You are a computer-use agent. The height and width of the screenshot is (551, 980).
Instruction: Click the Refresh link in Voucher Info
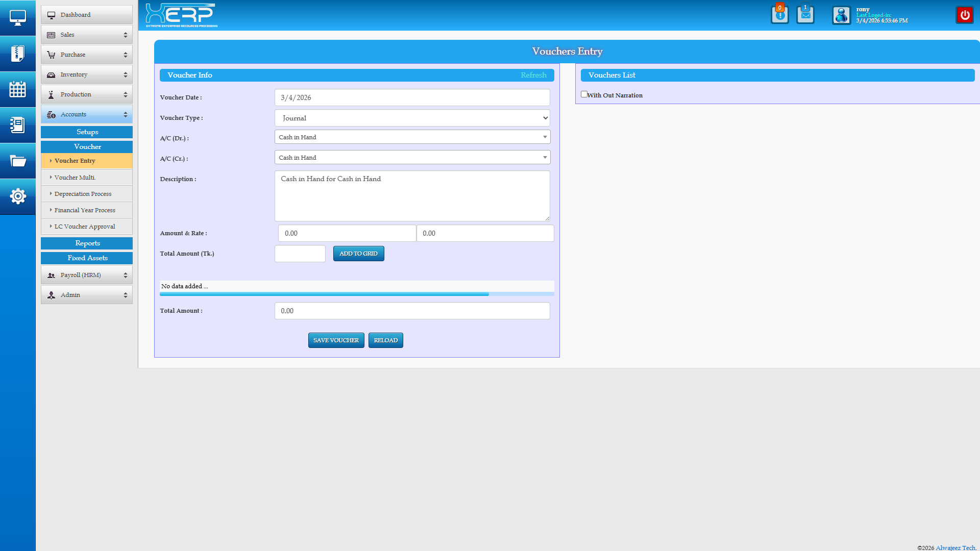pos(533,75)
